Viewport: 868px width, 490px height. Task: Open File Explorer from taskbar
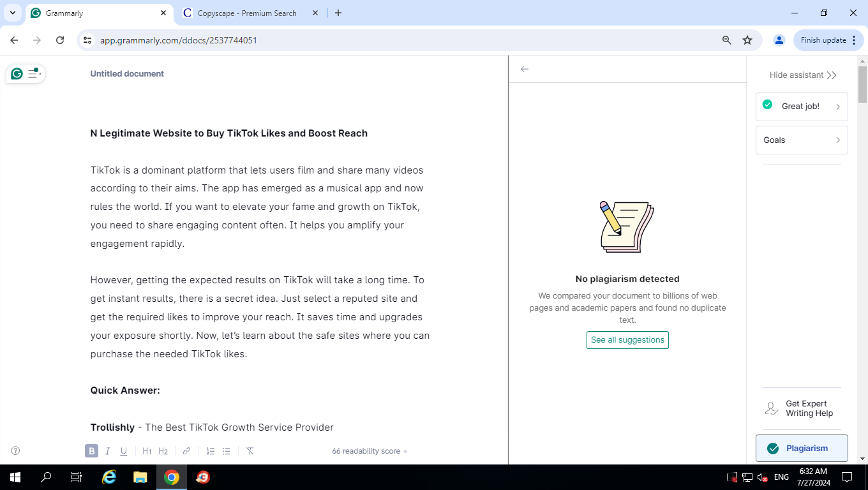click(140, 477)
